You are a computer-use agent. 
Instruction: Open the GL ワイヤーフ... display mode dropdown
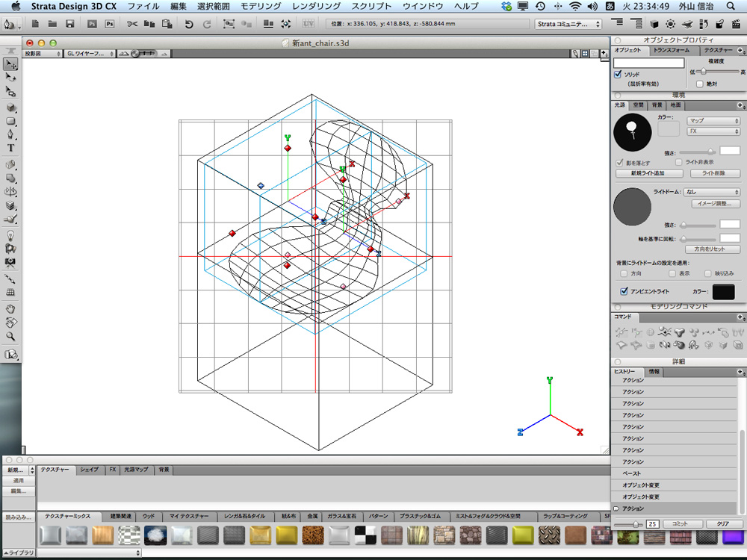coord(90,54)
